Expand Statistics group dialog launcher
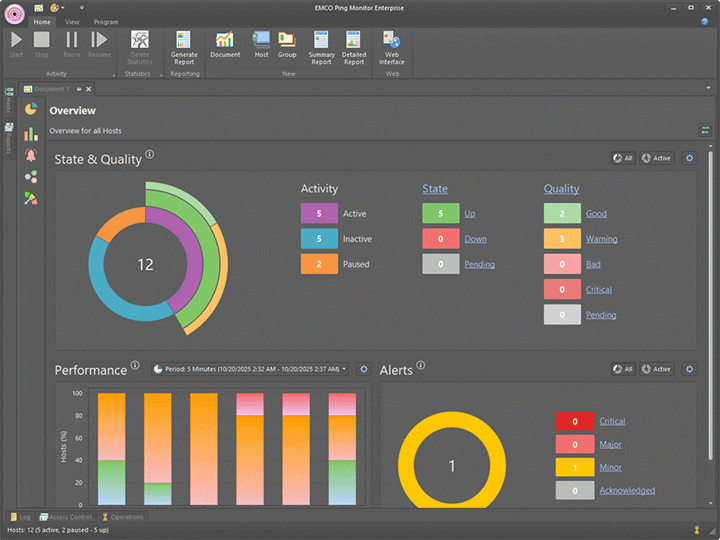Image resolution: width=720 pixels, height=540 pixels. [161, 75]
